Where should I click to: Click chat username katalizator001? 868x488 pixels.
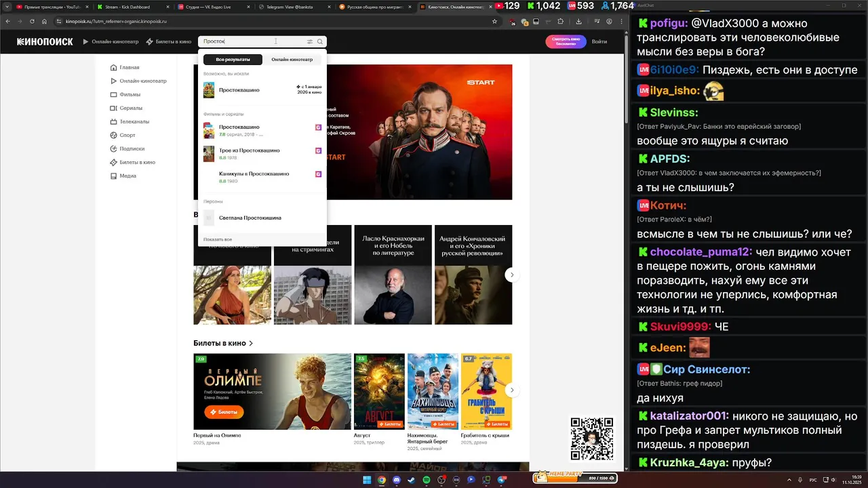tap(690, 416)
